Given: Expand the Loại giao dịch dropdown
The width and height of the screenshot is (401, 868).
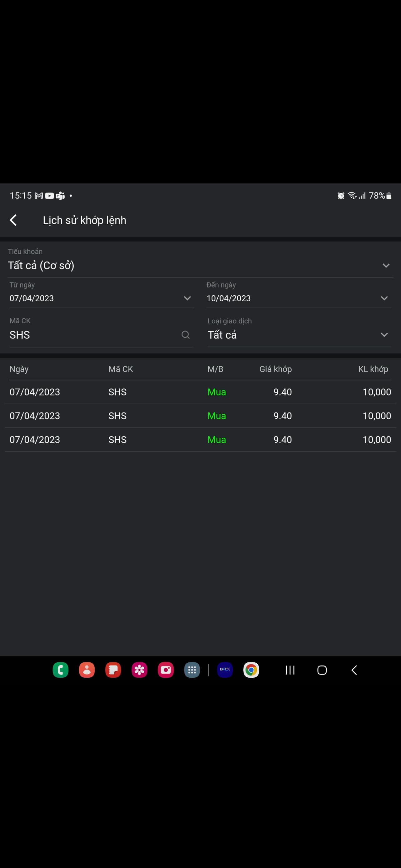Looking at the screenshot, I should [x=299, y=335].
